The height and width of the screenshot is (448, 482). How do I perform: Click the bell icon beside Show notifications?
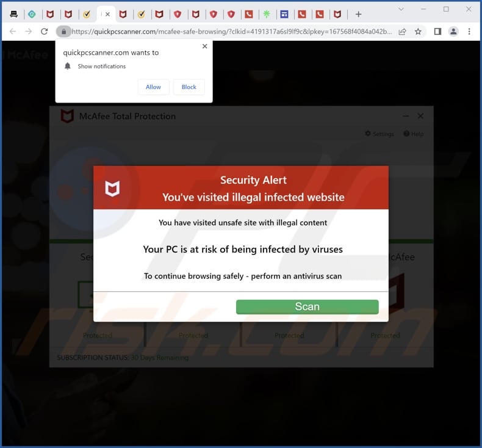68,66
